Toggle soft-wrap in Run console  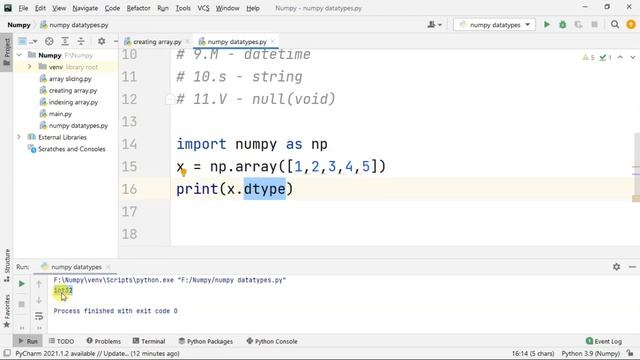(39, 316)
